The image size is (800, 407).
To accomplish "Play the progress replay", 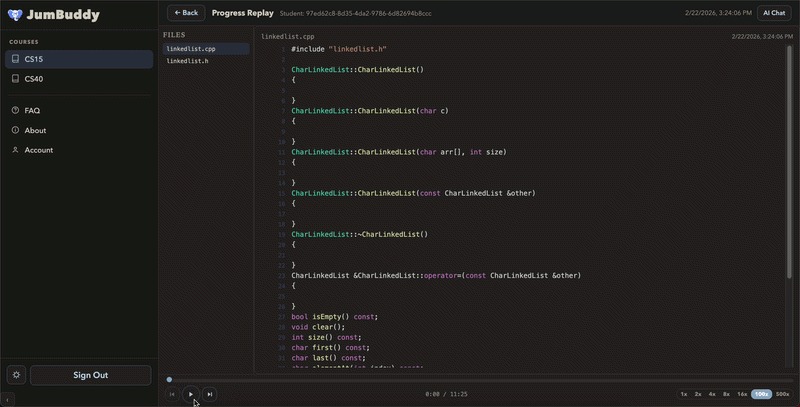I will 191,394.
